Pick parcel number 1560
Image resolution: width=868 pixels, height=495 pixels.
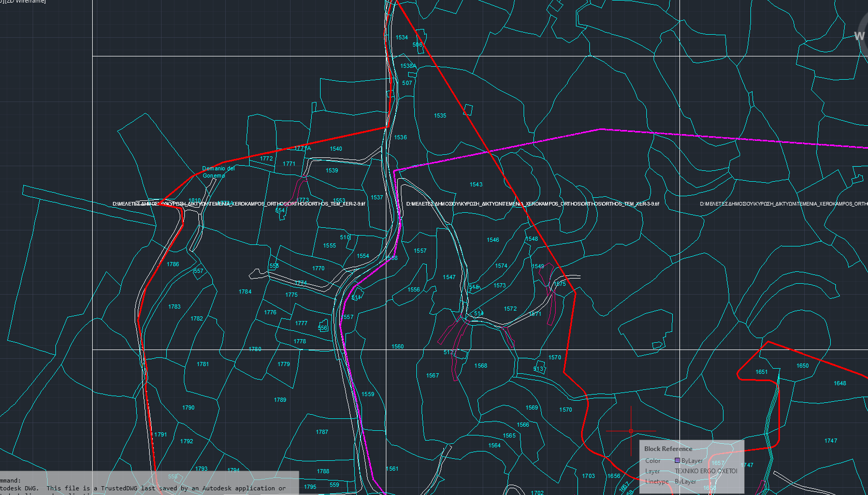pos(397,347)
